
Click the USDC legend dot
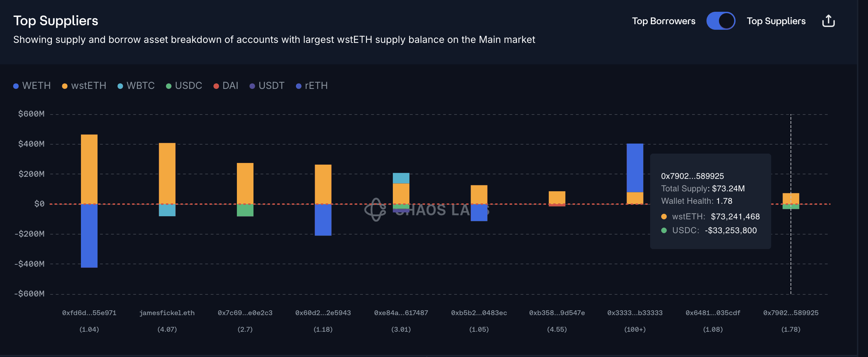169,86
